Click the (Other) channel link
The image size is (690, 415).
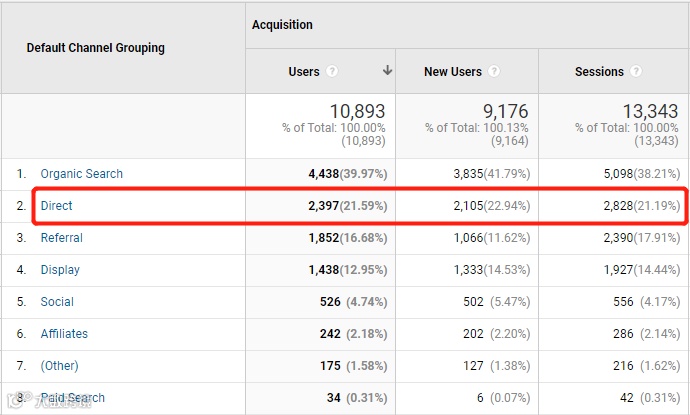(x=60, y=366)
